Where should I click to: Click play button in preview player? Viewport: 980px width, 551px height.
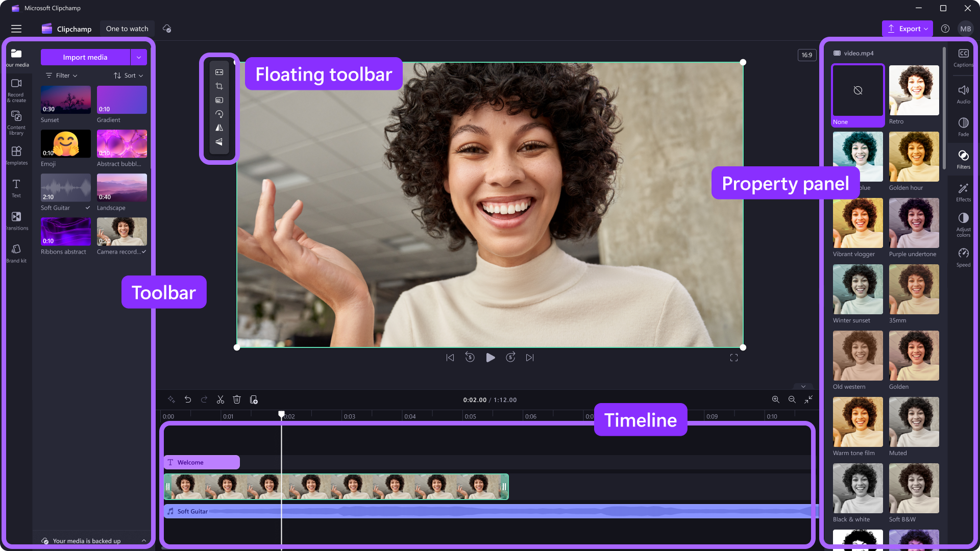491,357
